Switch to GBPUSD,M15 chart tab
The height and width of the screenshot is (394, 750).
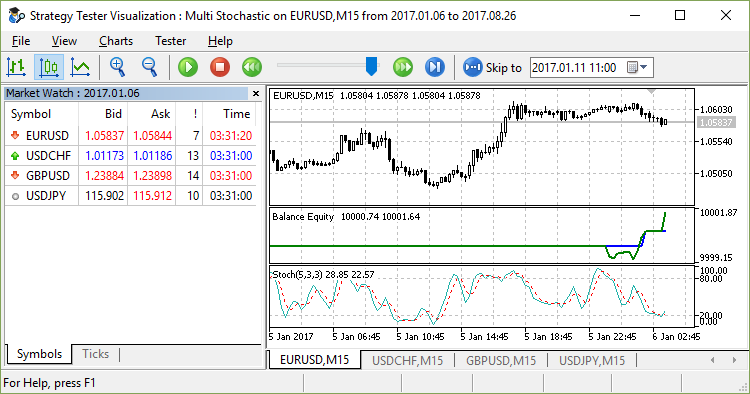[x=501, y=360]
